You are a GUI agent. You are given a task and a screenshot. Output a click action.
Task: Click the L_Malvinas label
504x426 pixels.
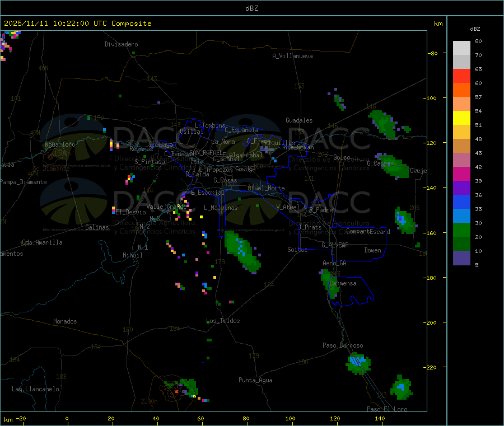tap(221, 208)
